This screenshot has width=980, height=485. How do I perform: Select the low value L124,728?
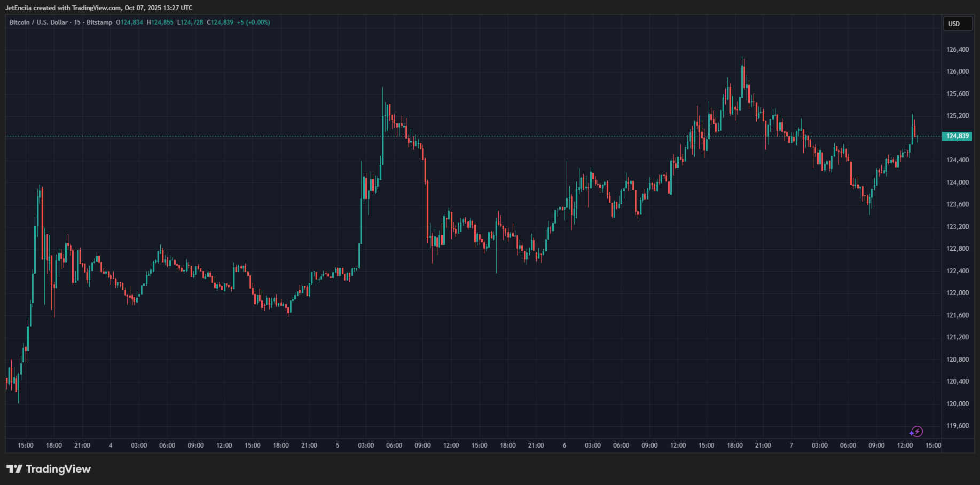190,22
